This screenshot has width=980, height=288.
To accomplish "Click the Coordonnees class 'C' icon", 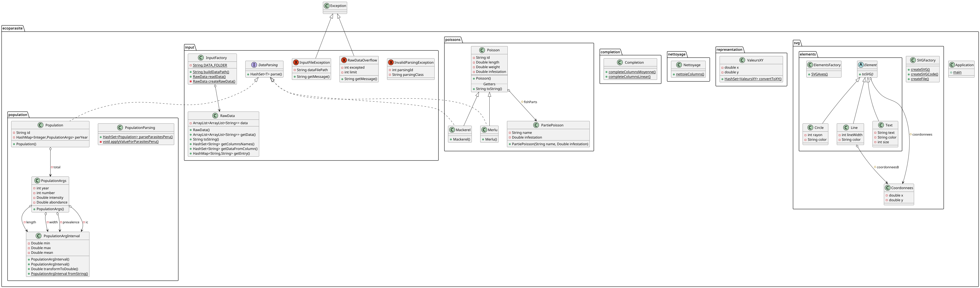I will tap(888, 188).
